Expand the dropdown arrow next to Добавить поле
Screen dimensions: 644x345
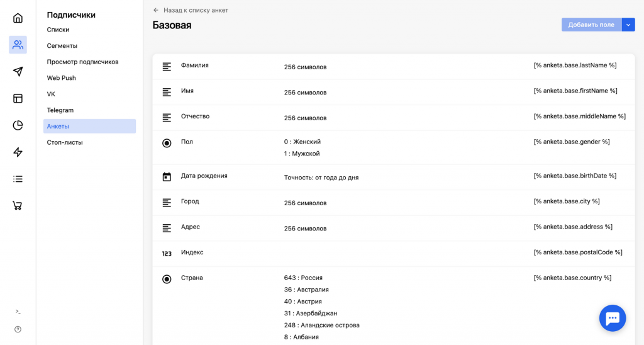tap(628, 25)
